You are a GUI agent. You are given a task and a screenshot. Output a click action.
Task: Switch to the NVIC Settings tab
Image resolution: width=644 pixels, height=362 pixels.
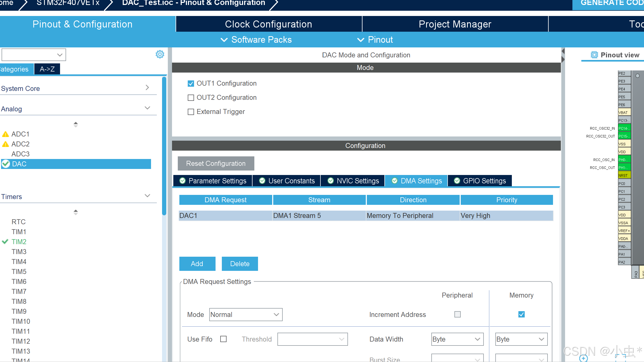[x=353, y=181]
